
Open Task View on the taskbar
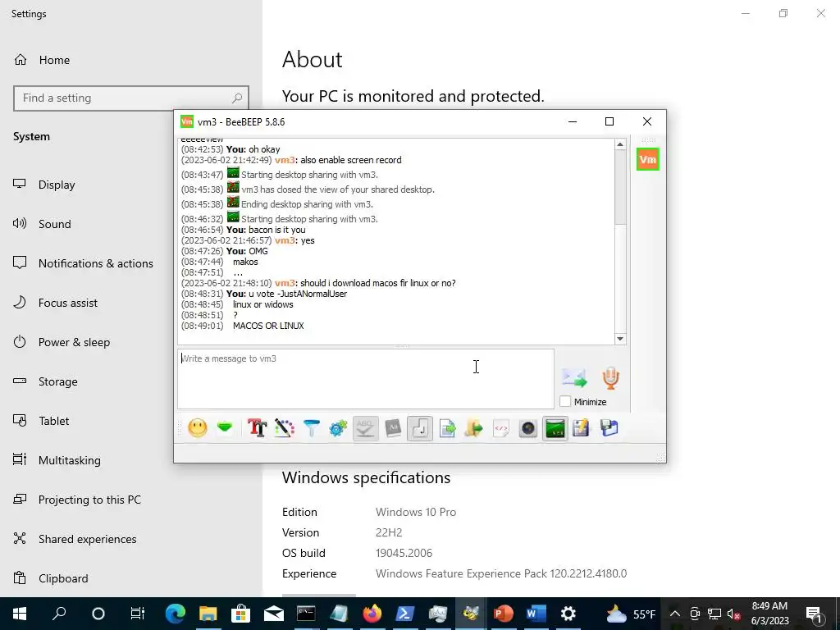pyautogui.click(x=137, y=614)
